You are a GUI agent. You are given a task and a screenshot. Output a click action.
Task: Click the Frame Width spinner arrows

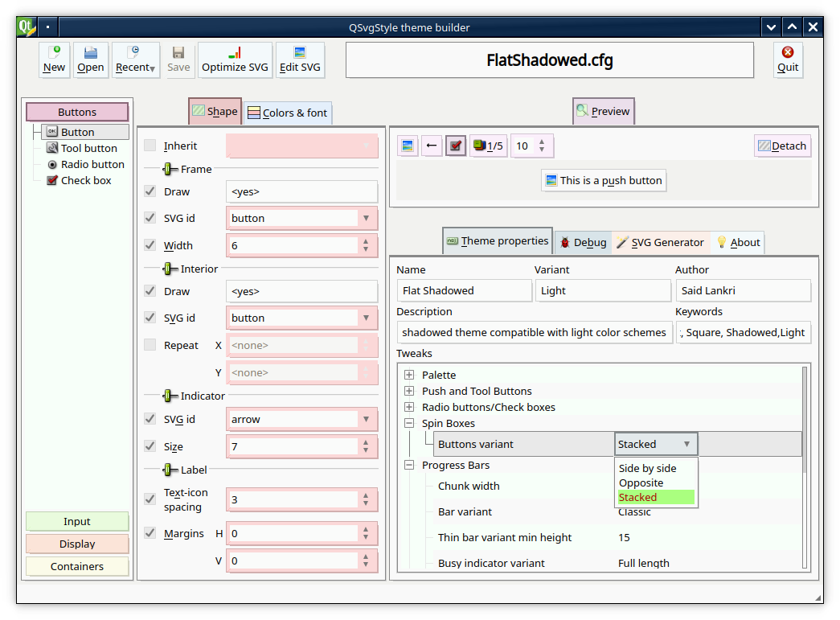(366, 245)
